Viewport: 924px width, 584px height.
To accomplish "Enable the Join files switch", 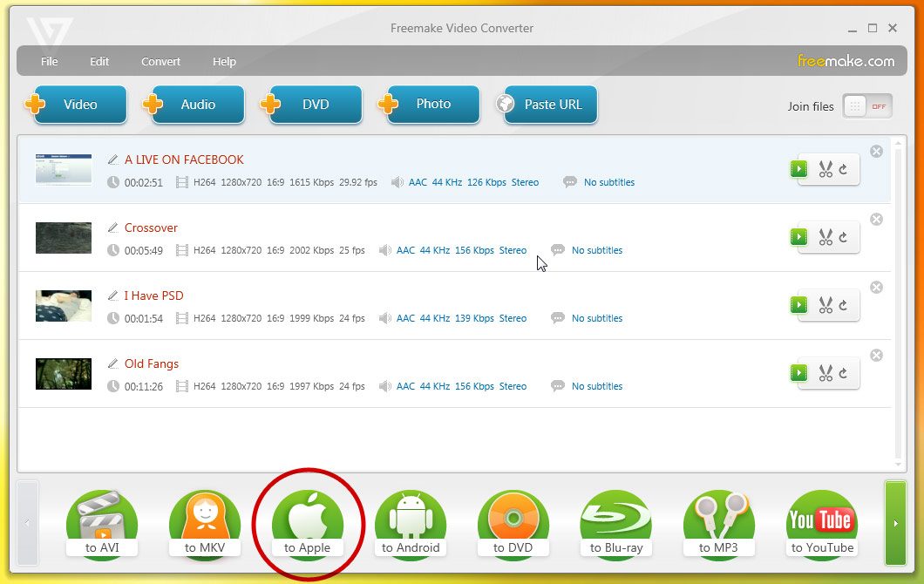I will (868, 105).
